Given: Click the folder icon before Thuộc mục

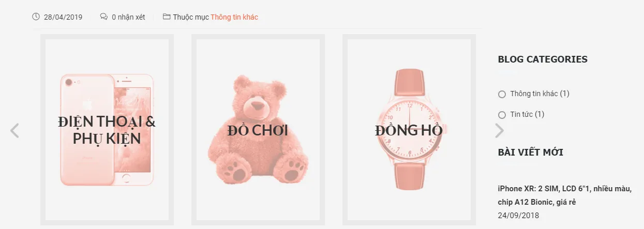Looking at the screenshot, I should 167,17.
